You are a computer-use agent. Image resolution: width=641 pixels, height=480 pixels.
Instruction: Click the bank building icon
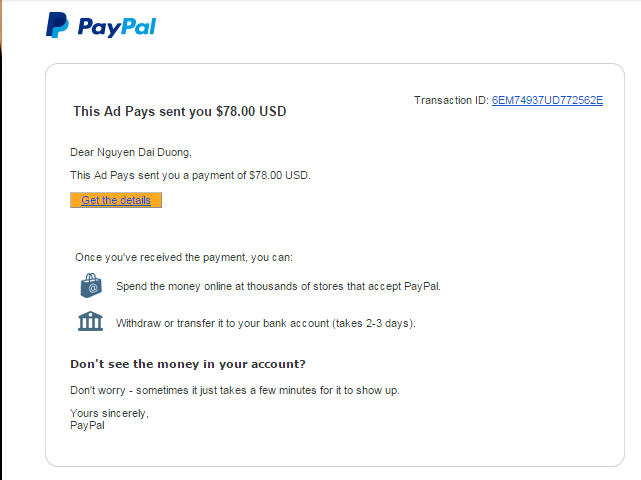coord(91,322)
